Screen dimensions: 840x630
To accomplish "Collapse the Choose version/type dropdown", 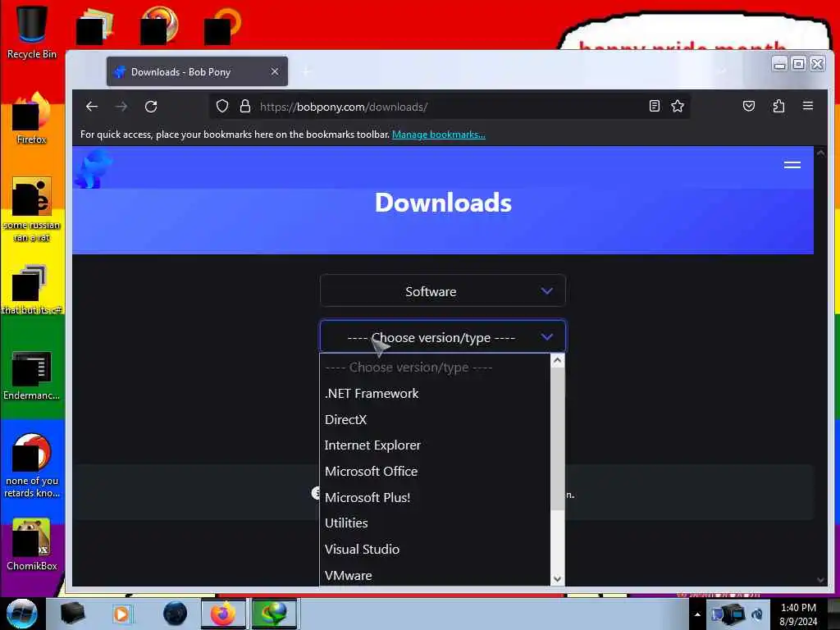I will 442,337.
